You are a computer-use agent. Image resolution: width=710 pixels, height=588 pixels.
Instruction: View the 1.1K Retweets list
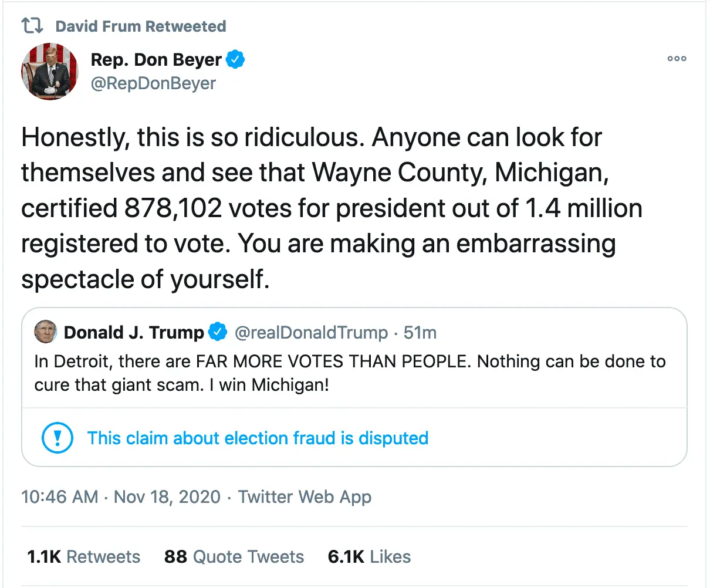(x=84, y=556)
